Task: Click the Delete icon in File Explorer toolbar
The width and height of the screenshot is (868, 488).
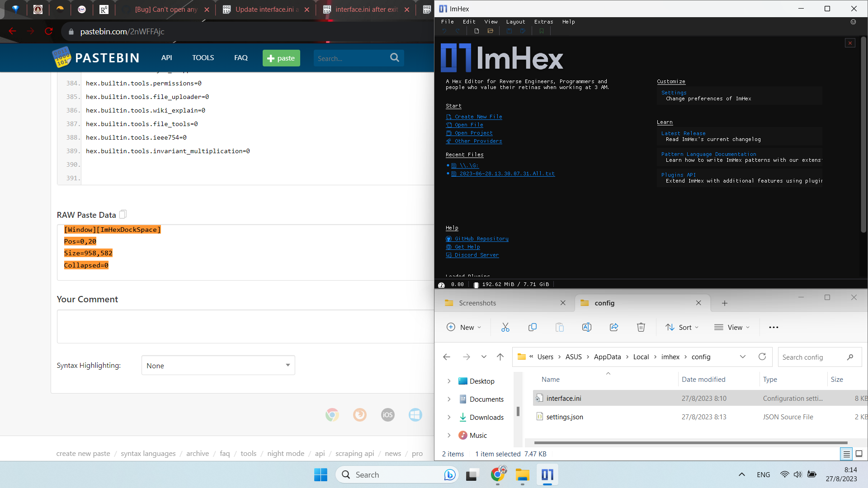Action: point(641,327)
